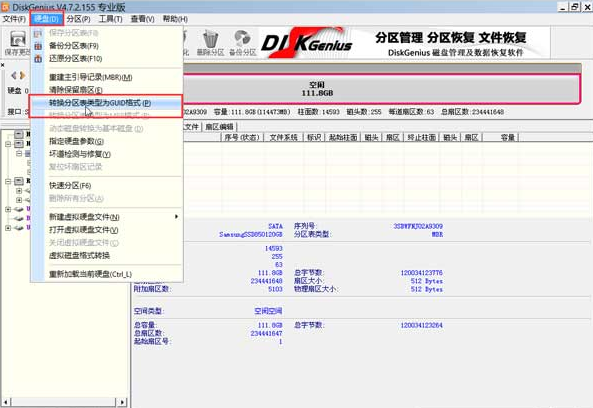Click the 物理扇区大小 label
Viewport: 593px width, 408px height.
(316, 289)
